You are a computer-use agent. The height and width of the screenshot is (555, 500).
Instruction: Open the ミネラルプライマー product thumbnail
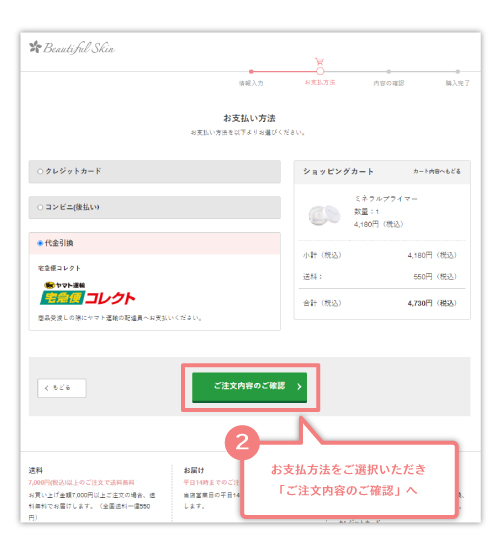(324, 214)
